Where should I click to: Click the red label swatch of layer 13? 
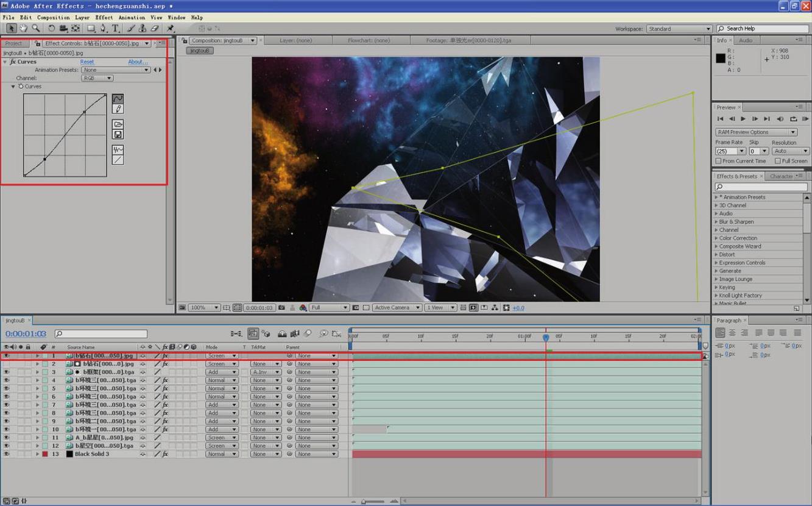click(x=45, y=454)
